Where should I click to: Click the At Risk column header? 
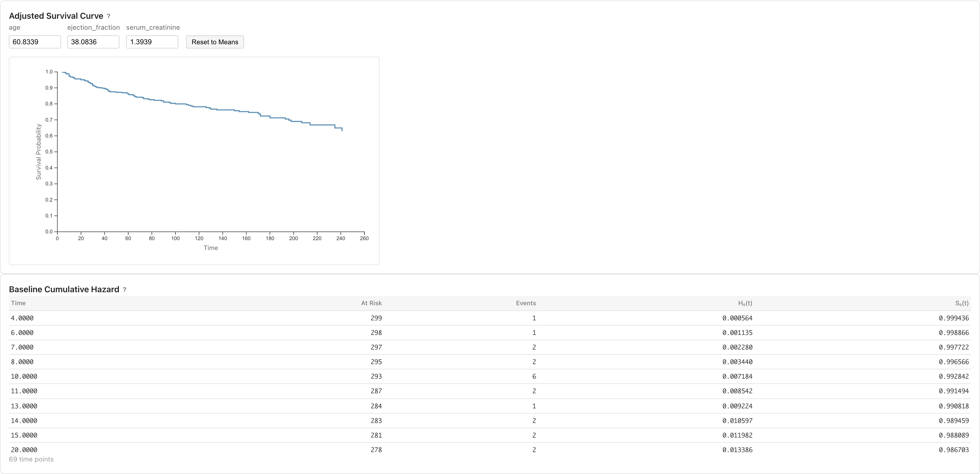coord(371,303)
